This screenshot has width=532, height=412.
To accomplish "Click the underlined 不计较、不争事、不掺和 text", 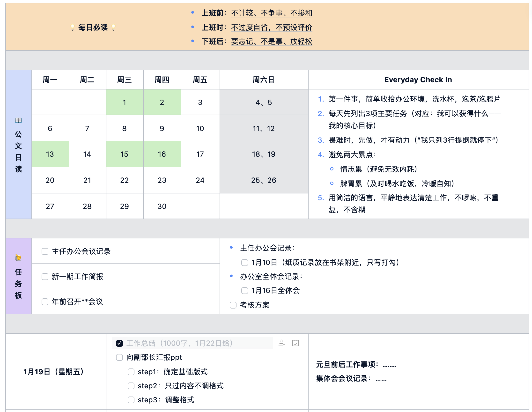I will (271, 13).
